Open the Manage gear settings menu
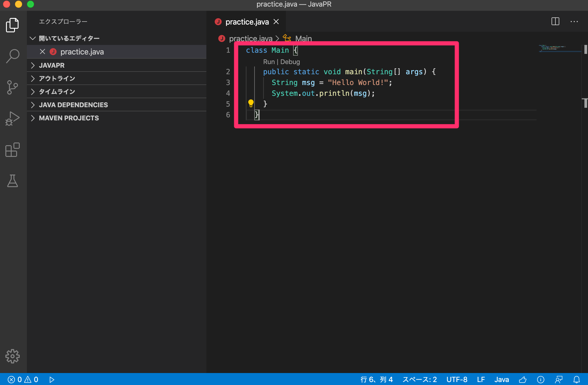588x385 pixels. (x=13, y=356)
